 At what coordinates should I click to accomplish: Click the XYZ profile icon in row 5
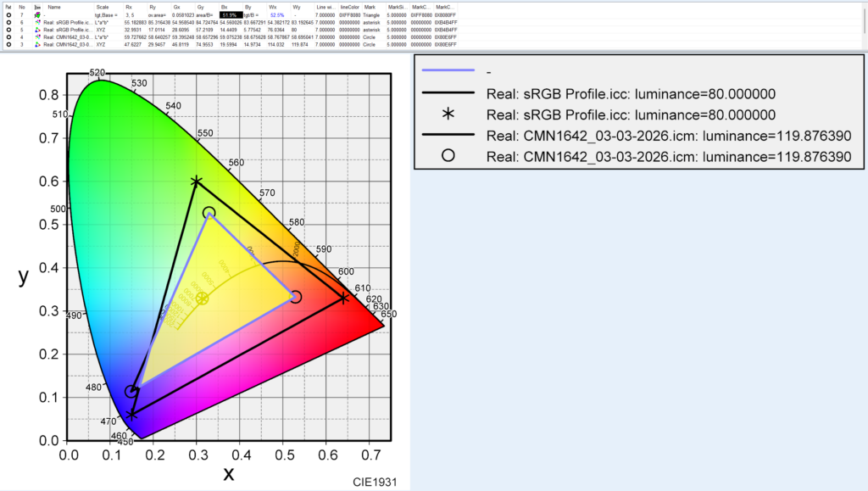pyautogui.click(x=37, y=30)
